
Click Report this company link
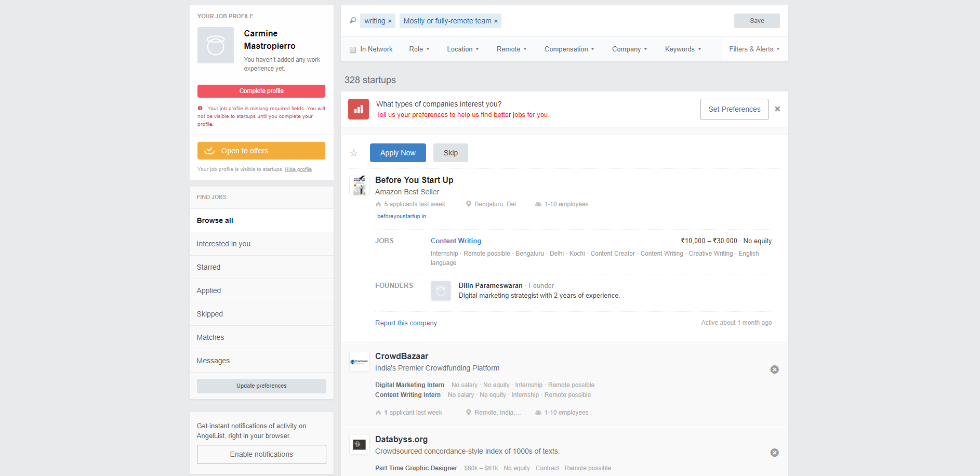(x=406, y=323)
